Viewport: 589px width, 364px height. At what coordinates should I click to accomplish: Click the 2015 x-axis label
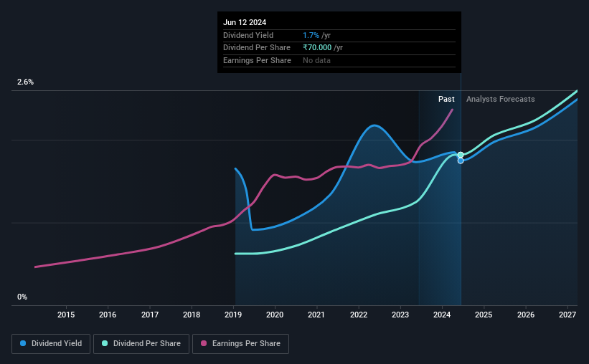click(66, 315)
